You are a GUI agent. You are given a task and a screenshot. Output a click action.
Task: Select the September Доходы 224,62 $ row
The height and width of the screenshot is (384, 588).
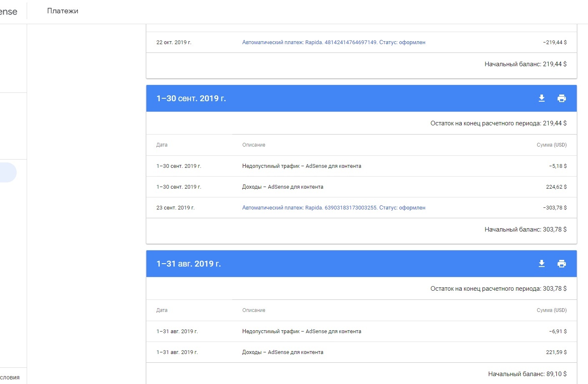[x=283, y=187]
